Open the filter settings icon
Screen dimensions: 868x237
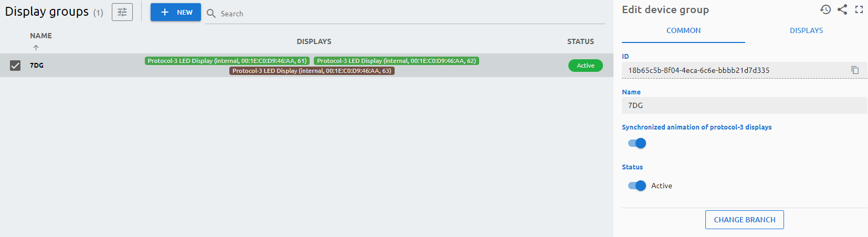122,12
